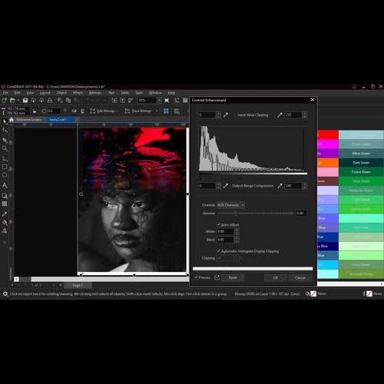Click the fill indicator icon in status bar

click(313, 294)
